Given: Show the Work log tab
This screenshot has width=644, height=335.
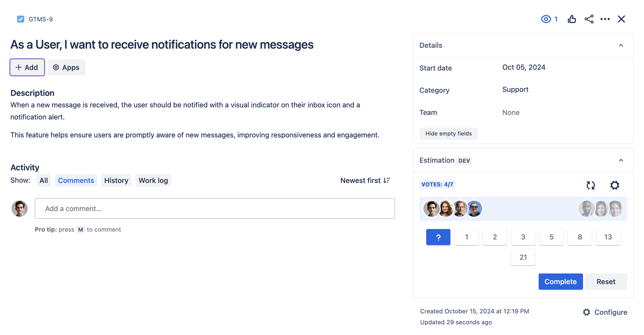Looking at the screenshot, I should (153, 181).
